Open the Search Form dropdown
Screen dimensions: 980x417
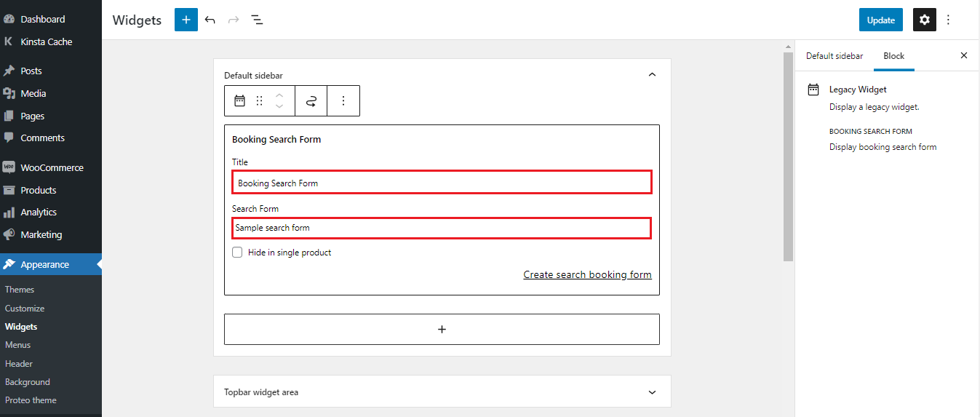(441, 228)
